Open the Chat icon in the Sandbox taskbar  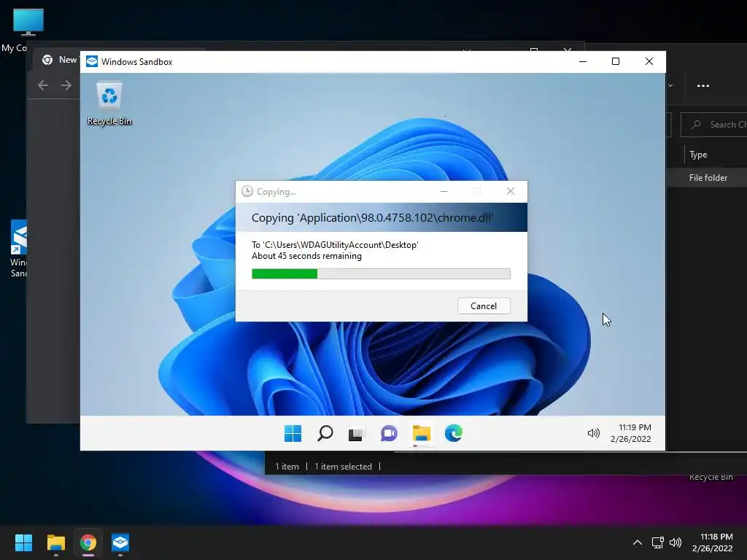pos(389,433)
